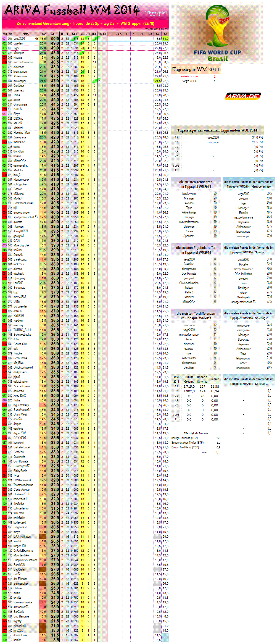Click the 'GP' column header

click(x=53, y=34)
